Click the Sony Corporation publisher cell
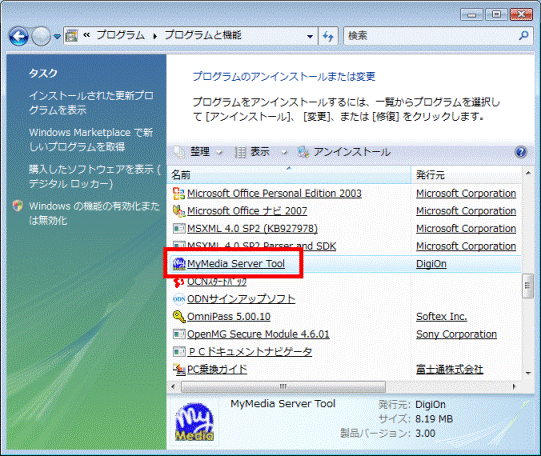Image resolution: width=541 pixels, height=456 pixels. click(x=456, y=334)
